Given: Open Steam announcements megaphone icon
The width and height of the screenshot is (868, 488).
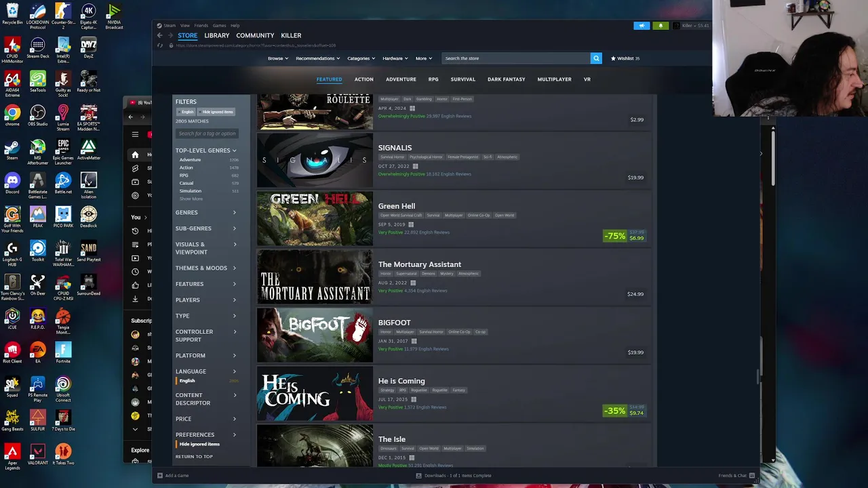Looking at the screenshot, I should point(642,26).
